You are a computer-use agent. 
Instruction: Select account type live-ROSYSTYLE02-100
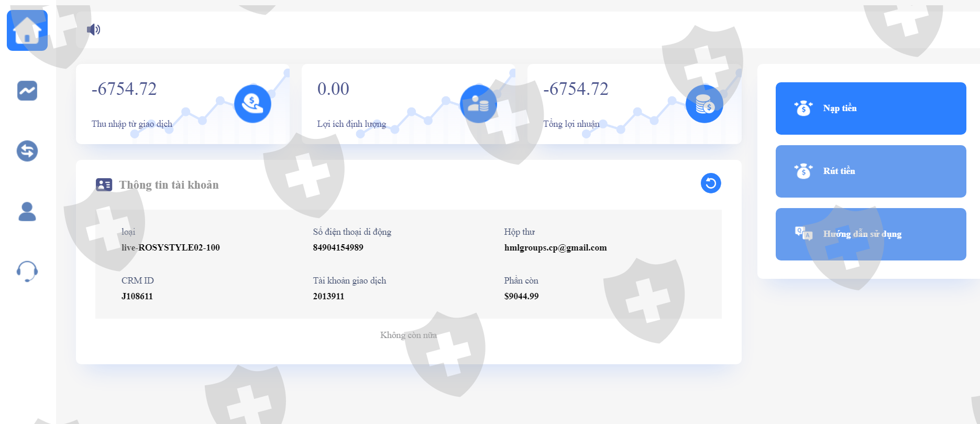coord(171,247)
